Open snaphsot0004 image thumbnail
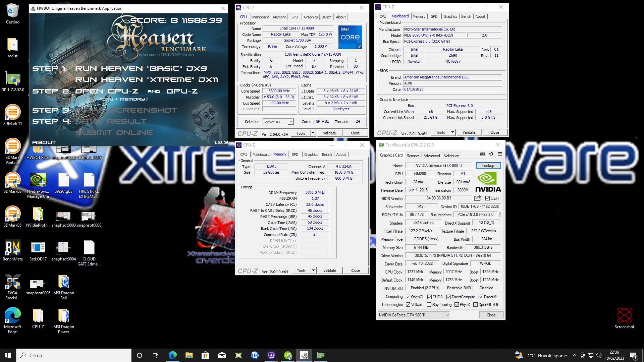This screenshot has width=644, height=362. click(x=63, y=251)
